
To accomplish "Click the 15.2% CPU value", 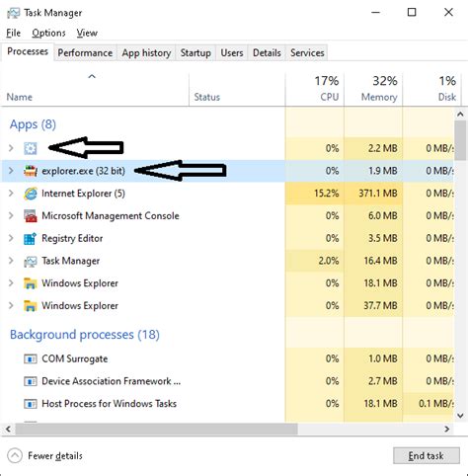I will tap(326, 194).
